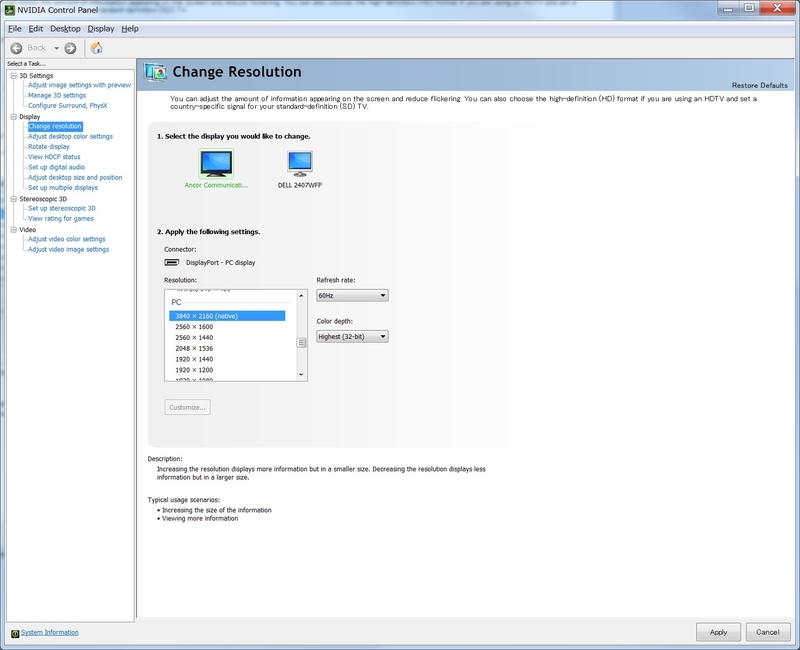Open the Display menu

click(101, 29)
